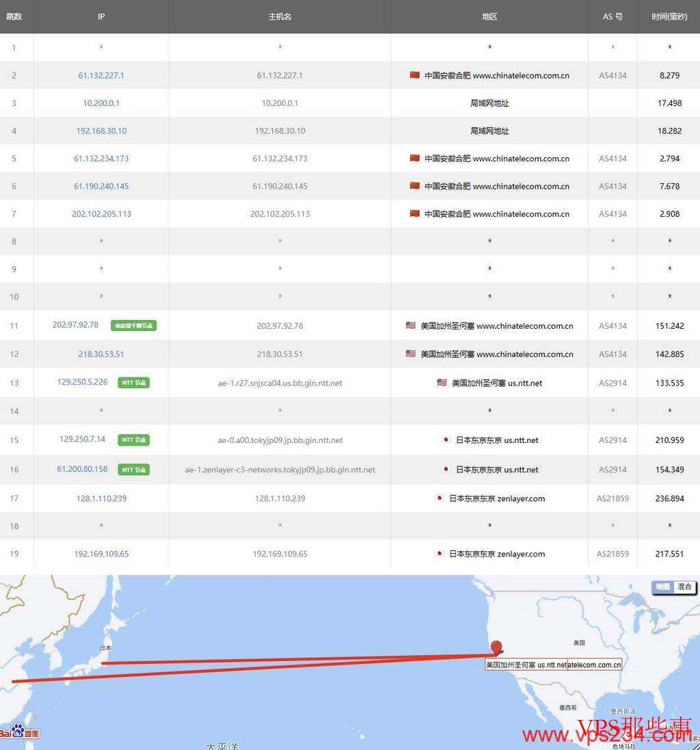
Task: Click the time value 151.242
Action: 669,325
